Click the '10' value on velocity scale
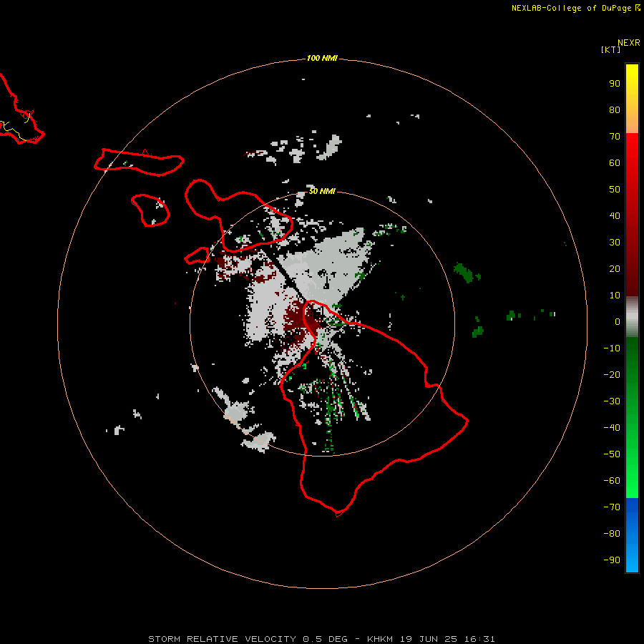This screenshot has height=644, width=644. 615,296
